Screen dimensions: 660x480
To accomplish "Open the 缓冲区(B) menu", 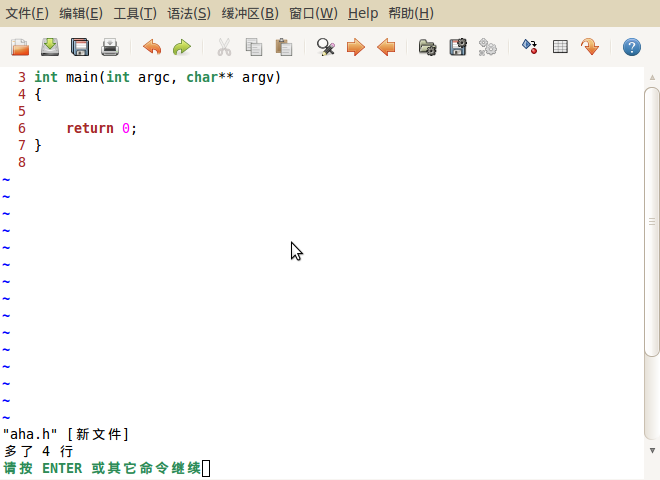I will coord(250,13).
